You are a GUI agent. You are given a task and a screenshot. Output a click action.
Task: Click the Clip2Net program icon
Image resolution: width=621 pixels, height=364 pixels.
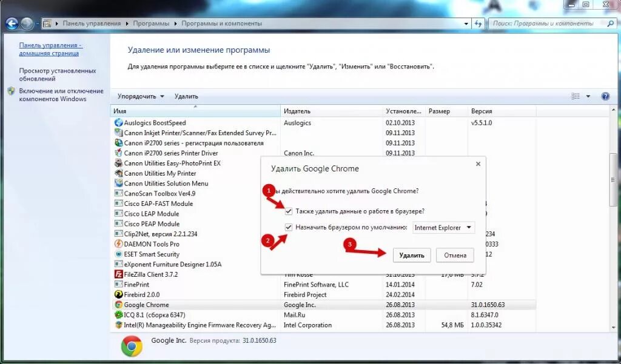click(118, 234)
